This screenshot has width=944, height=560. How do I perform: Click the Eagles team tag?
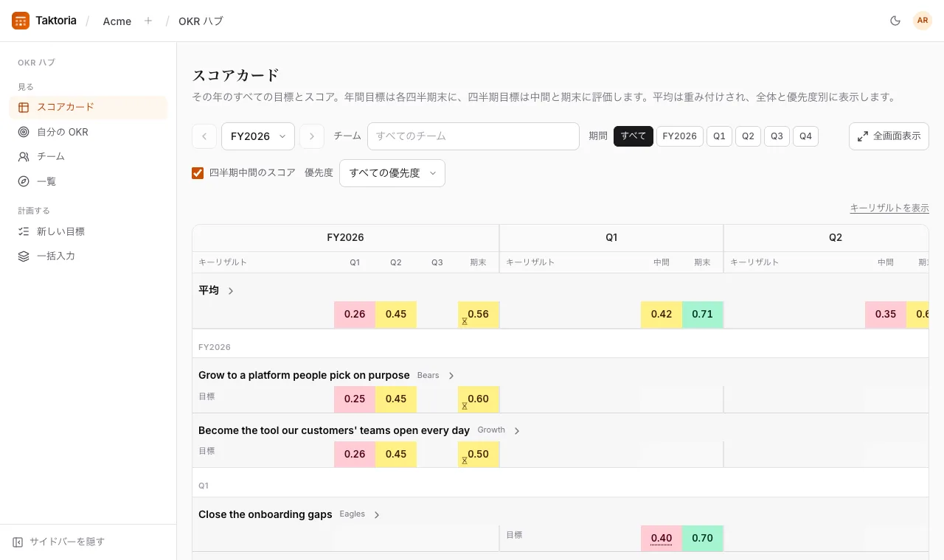(352, 514)
